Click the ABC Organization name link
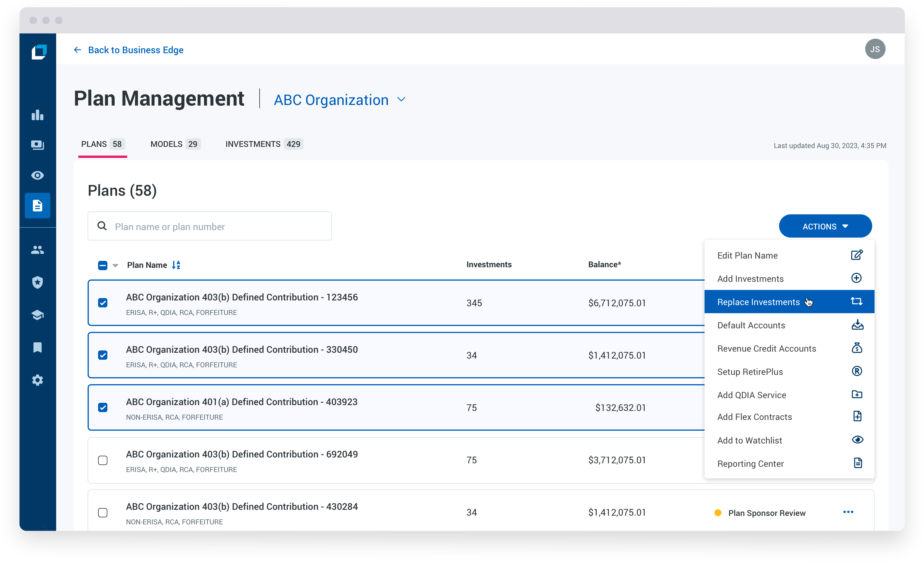 pos(331,100)
